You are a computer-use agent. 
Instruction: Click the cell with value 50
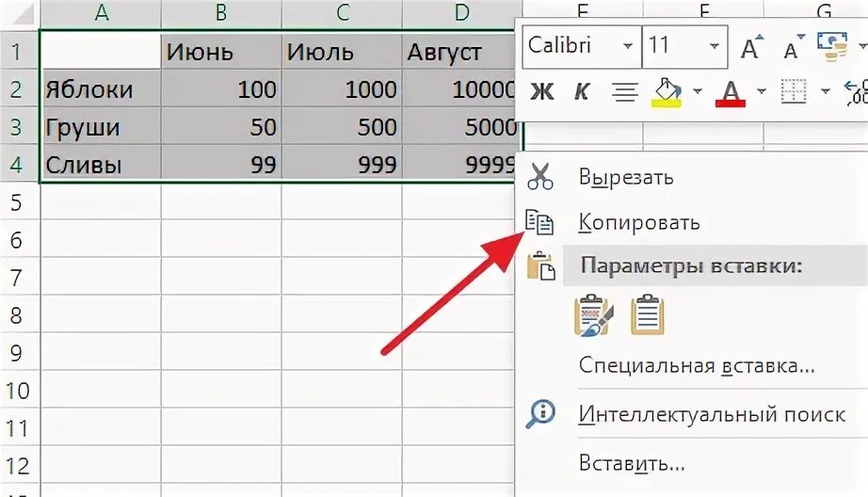coord(221,127)
